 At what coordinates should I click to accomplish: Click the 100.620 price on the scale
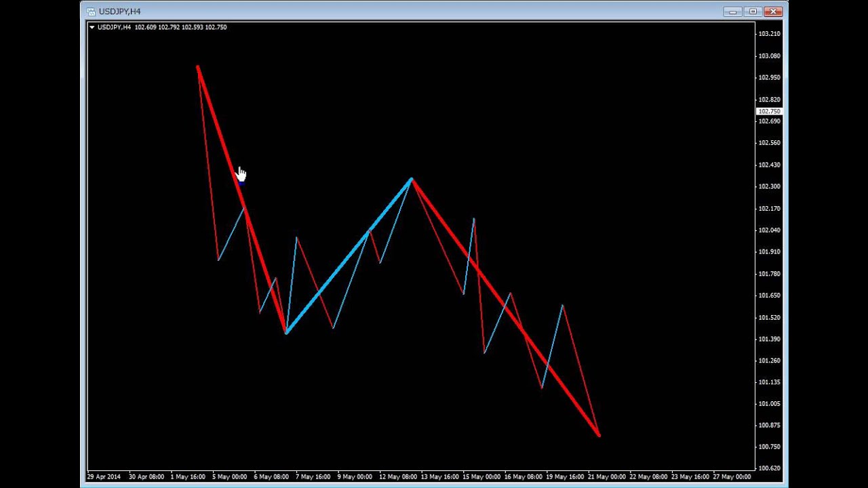pyautogui.click(x=769, y=468)
